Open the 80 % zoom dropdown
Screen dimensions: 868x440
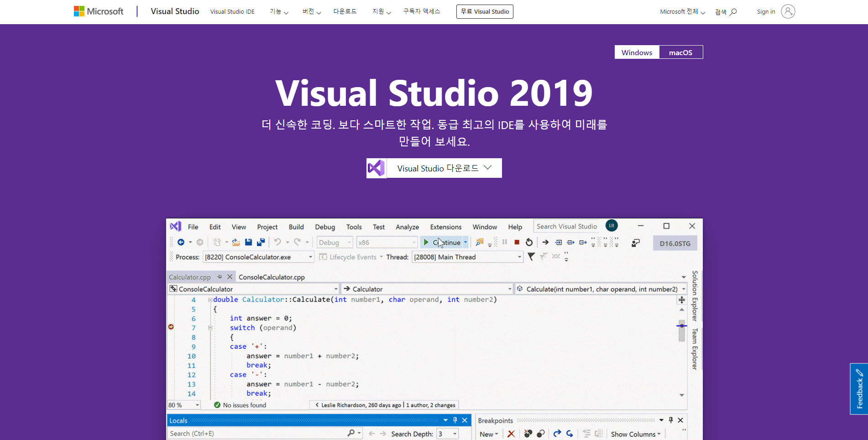coord(184,405)
